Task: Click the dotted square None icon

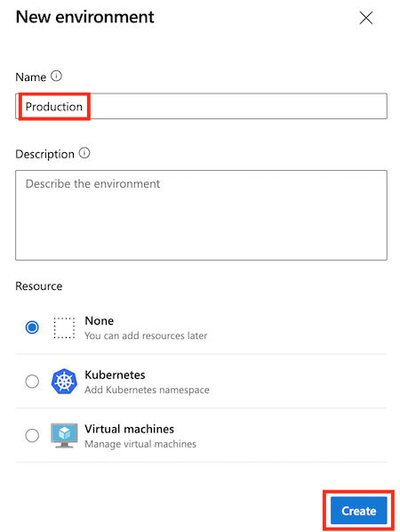Action: (x=64, y=327)
